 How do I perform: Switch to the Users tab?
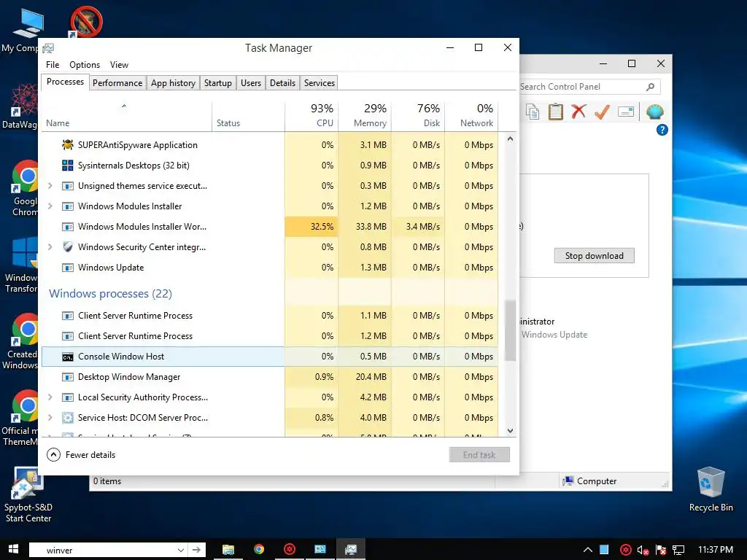coord(251,83)
